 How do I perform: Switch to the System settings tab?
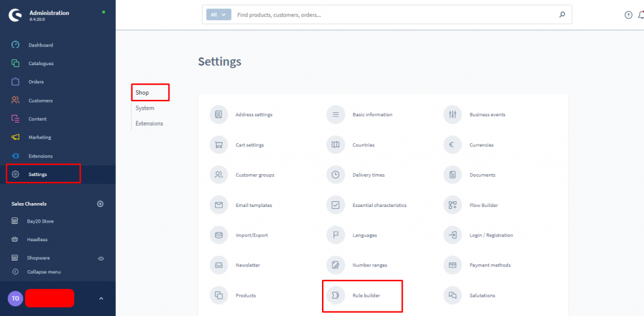(145, 108)
